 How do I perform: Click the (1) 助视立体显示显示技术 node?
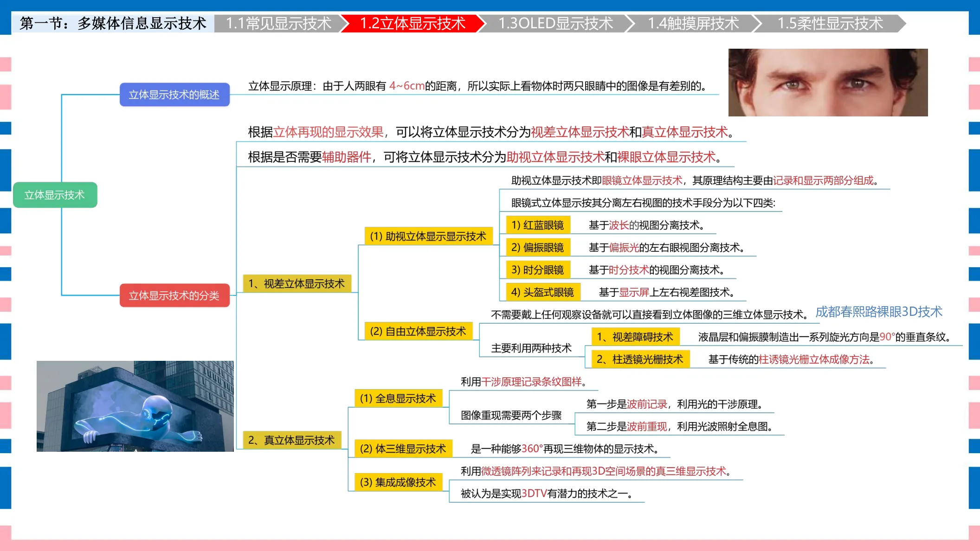coord(428,237)
